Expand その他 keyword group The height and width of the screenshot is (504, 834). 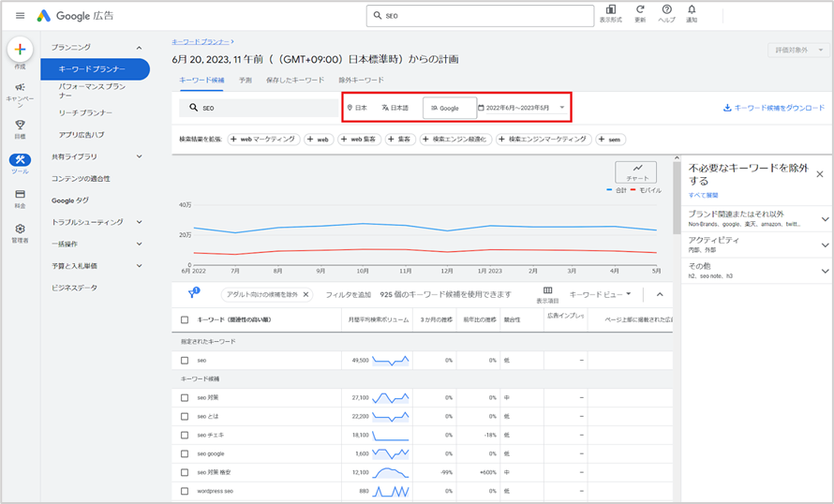tap(825, 271)
